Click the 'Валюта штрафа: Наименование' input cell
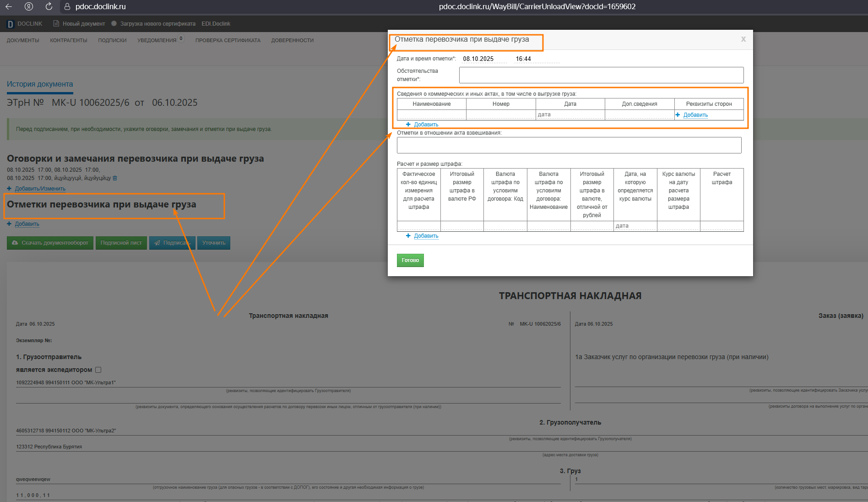The image size is (868, 502). click(548, 226)
